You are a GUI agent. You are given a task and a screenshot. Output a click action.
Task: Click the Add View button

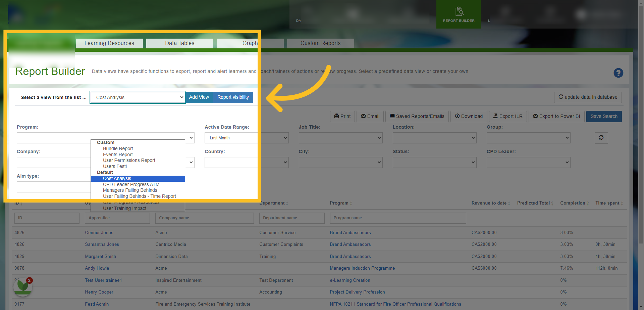point(199,97)
